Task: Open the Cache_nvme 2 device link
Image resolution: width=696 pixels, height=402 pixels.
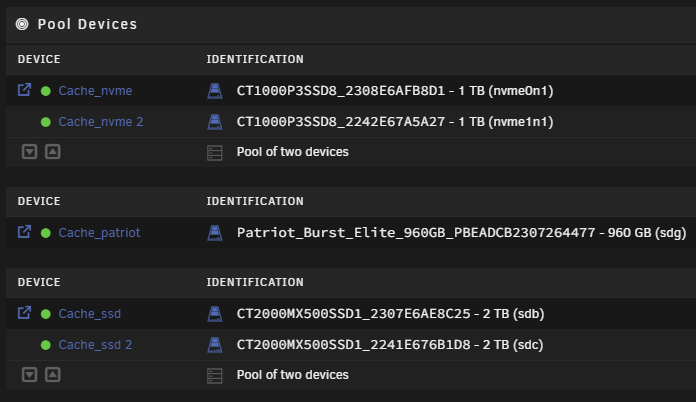Action: coord(101,122)
